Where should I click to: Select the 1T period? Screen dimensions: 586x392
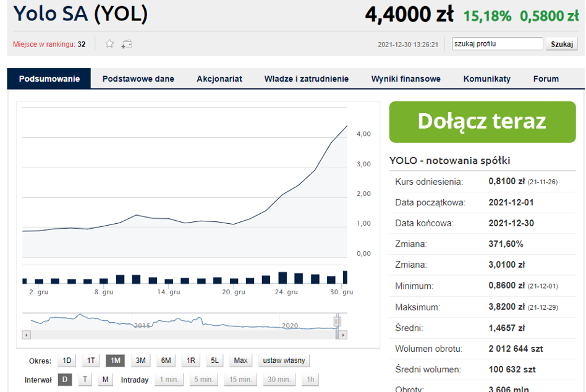(91, 360)
